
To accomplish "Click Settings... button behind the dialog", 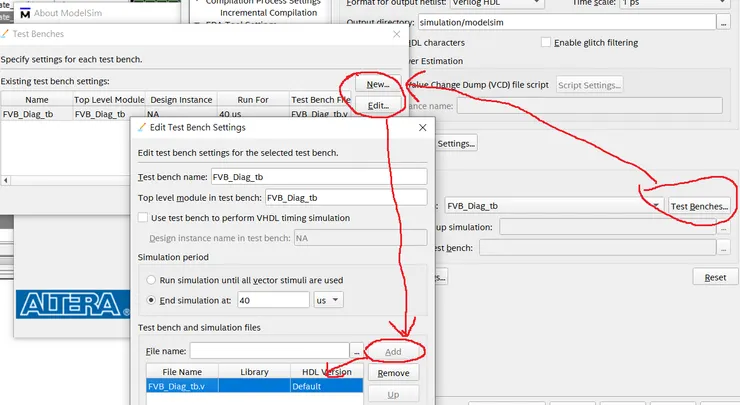I will pos(455,143).
